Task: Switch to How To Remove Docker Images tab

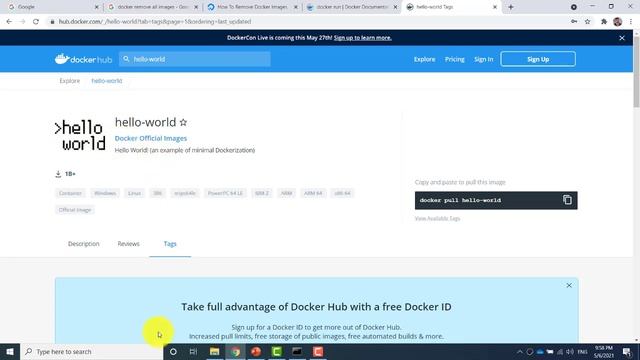Action: point(253,7)
